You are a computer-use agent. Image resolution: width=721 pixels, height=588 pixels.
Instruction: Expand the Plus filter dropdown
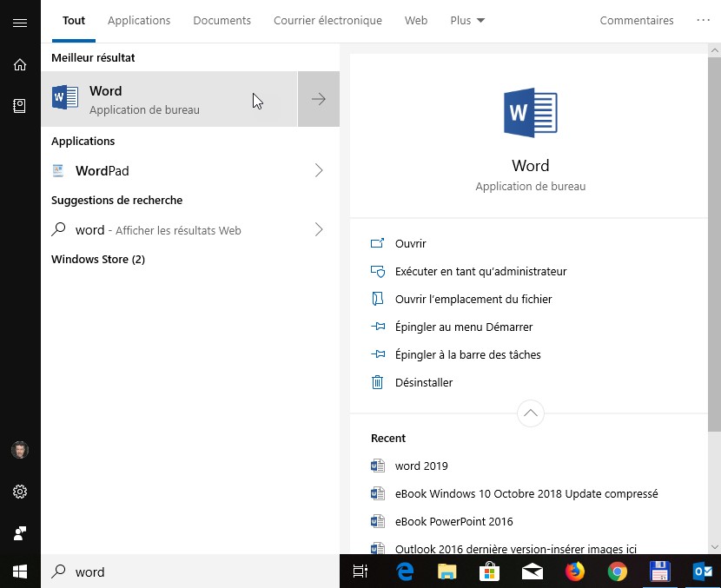coord(467,21)
